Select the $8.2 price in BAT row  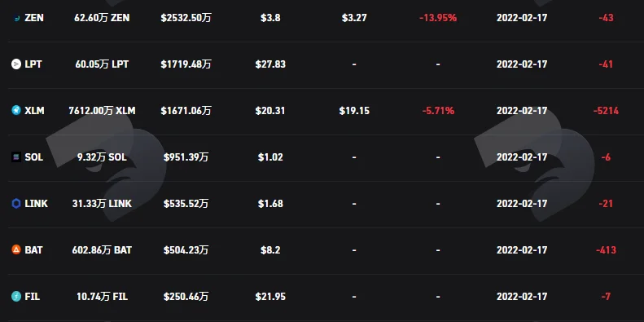click(x=270, y=250)
